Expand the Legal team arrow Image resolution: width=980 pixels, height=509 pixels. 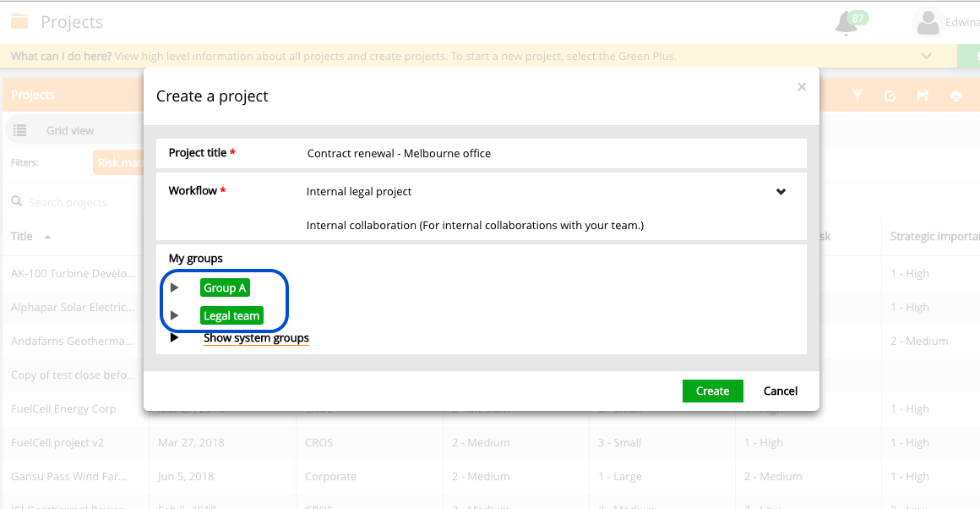click(174, 315)
